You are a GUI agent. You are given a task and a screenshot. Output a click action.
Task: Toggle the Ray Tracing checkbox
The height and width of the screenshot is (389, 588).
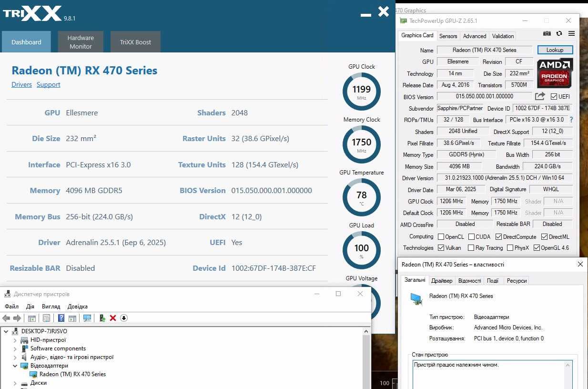click(471, 248)
